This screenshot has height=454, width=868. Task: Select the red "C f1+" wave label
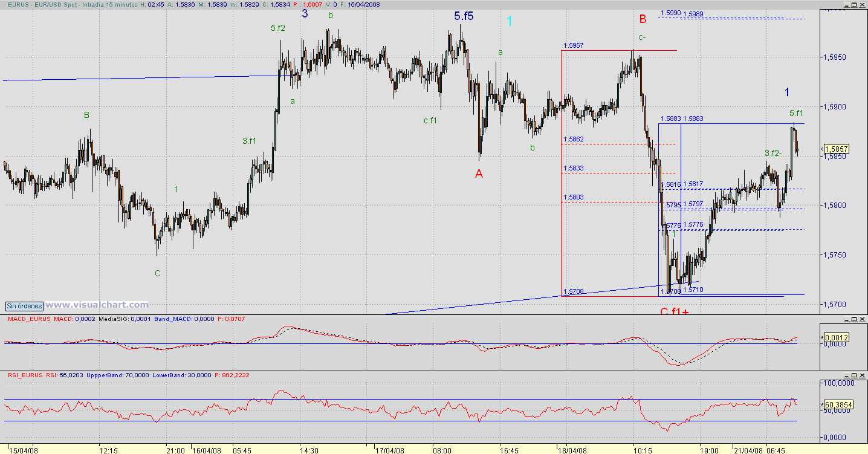[x=675, y=312]
